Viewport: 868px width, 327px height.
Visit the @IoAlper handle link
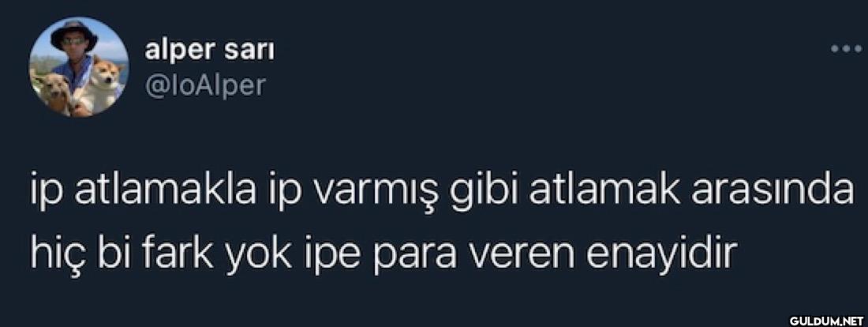pyautogui.click(x=205, y=85)
